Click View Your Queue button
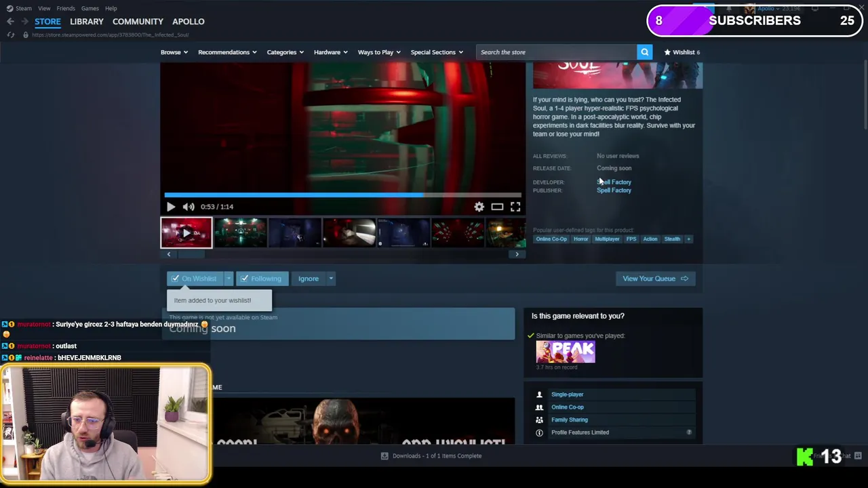Image resolution: width=868 pixels, height=488 pixels. (x=655, y=279)
